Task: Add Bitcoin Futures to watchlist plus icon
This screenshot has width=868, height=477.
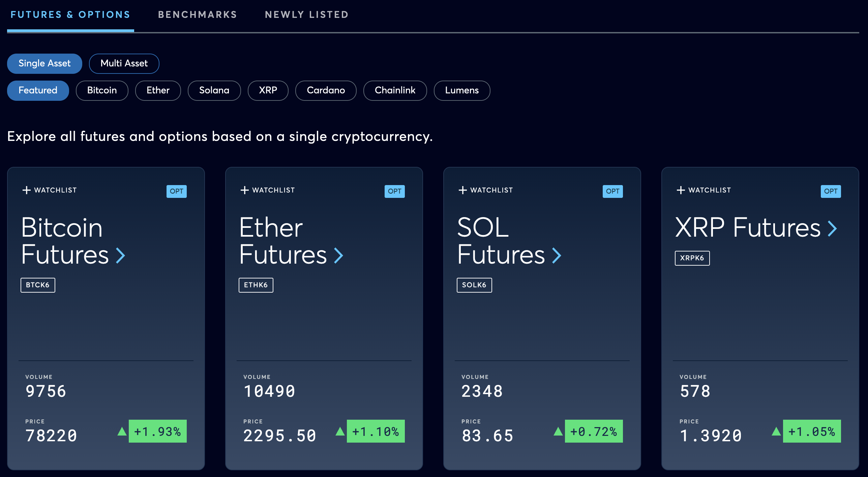Action: tap(26, 190)
